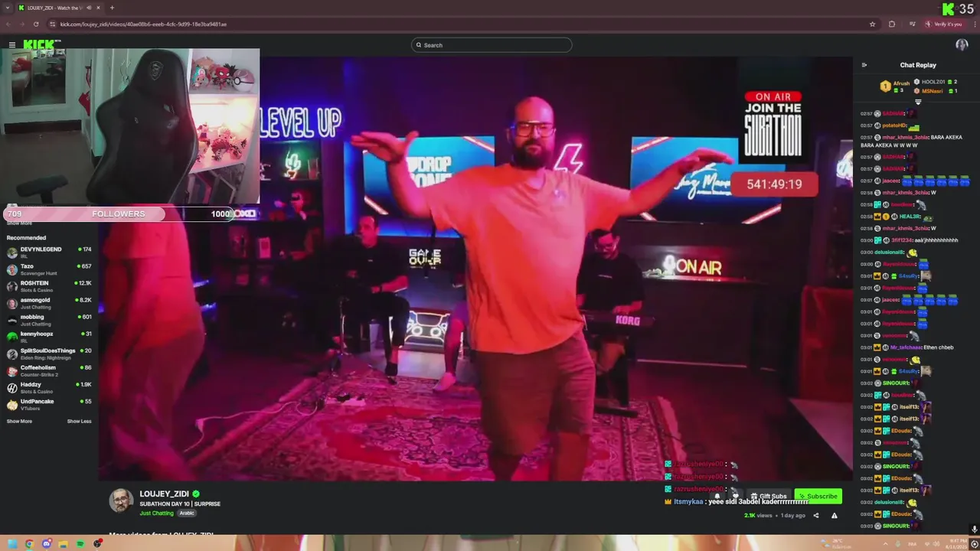Open asmongold recommended channel
Image resolution: width=980 pixels, height=551 pixels.
[49, 302]
